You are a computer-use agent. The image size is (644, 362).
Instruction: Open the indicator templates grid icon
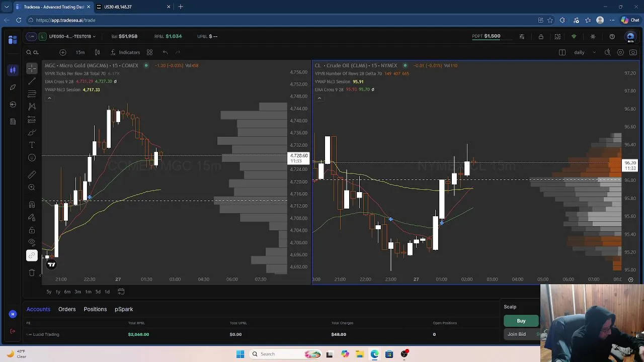pyautogui.click(x=149, y=52)
